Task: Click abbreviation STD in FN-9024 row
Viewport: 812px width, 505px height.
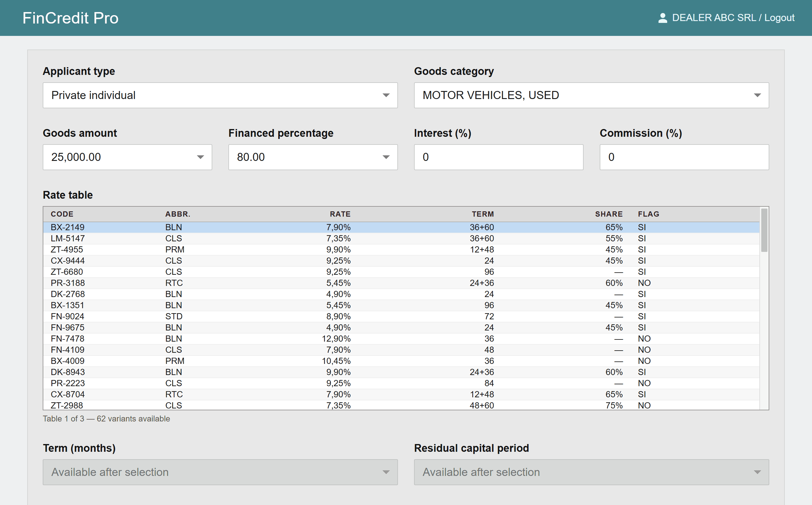Action: tap(174, 316)
